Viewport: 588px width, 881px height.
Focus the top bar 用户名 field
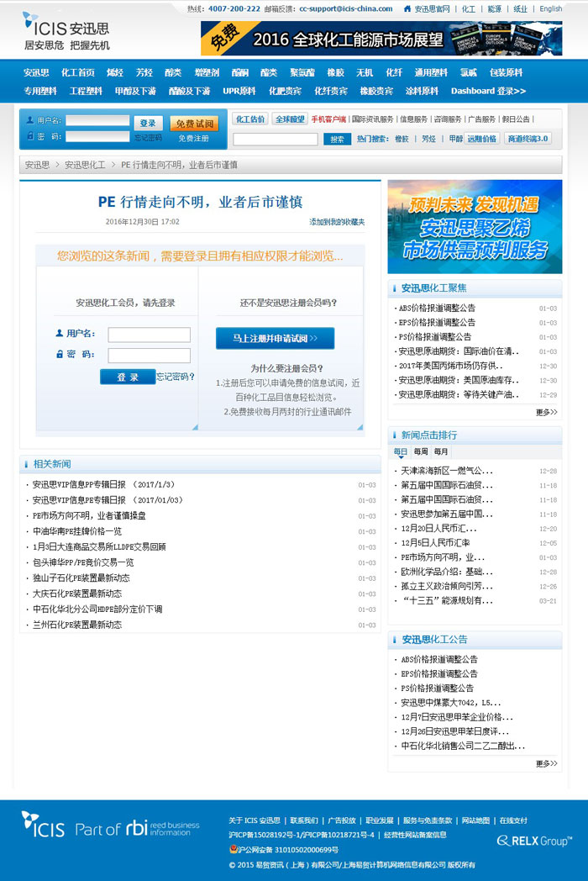[97, 121]
